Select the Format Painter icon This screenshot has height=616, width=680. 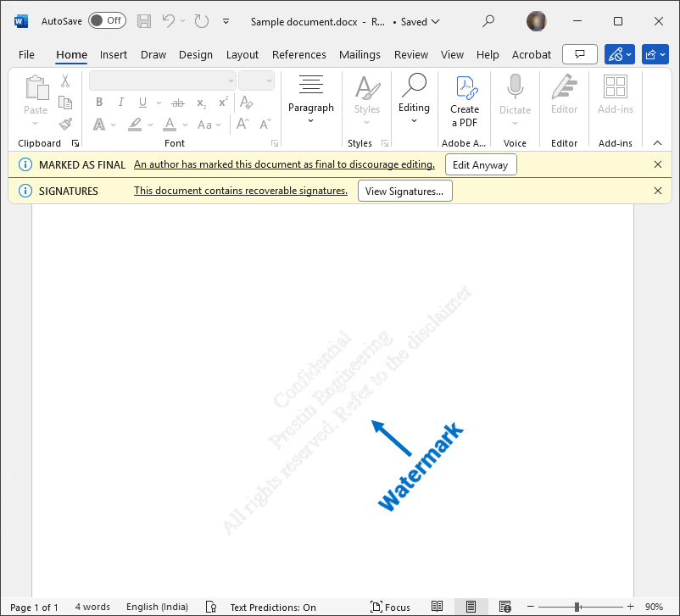coord(65,125)
